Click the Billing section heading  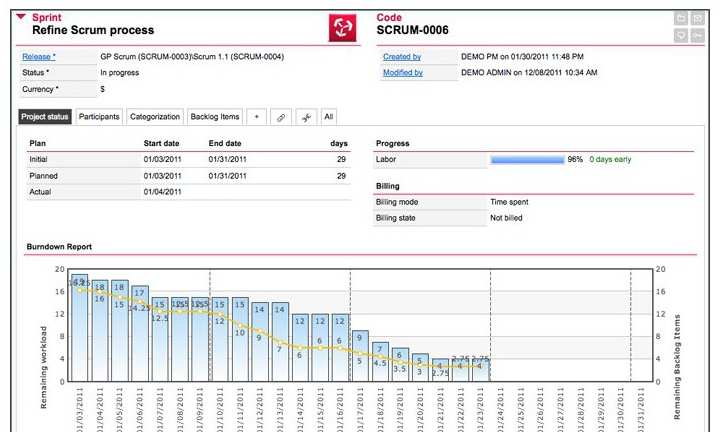pos(387,186)
